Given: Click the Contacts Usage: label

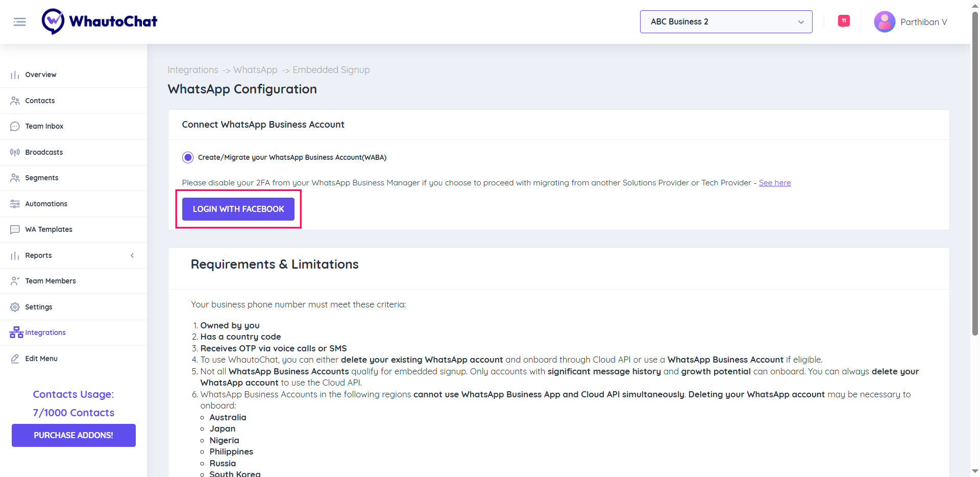Looking at the screenshot, I should click(73, 394).
